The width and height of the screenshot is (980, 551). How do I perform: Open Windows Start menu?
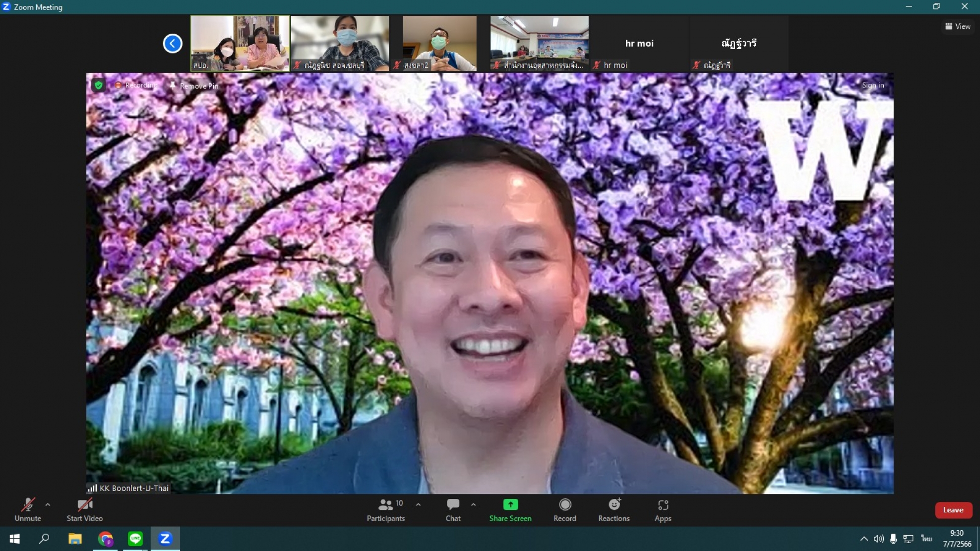14,539
